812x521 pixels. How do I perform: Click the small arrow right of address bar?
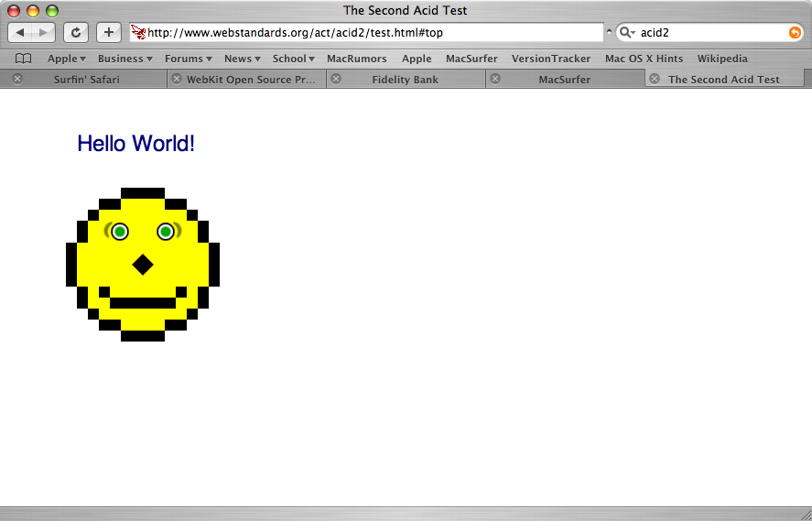609,32
